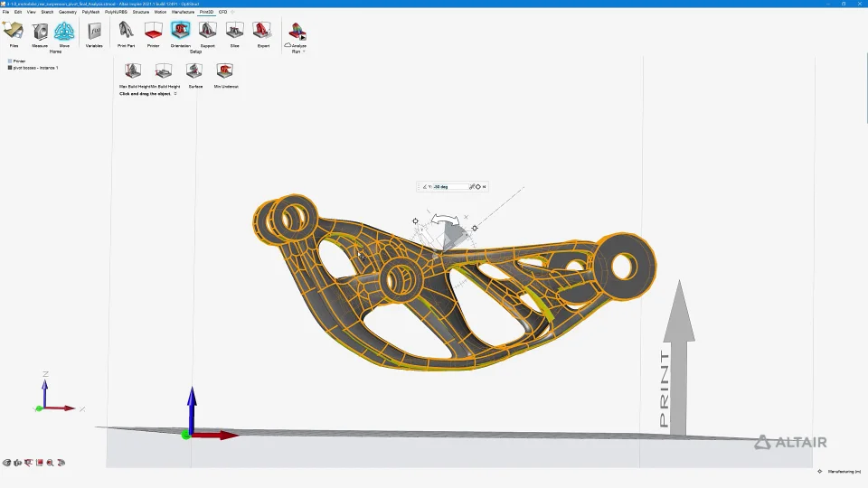The image size is (868, 488).
Task: Click the Print Part icon
Action: point(127,32)
